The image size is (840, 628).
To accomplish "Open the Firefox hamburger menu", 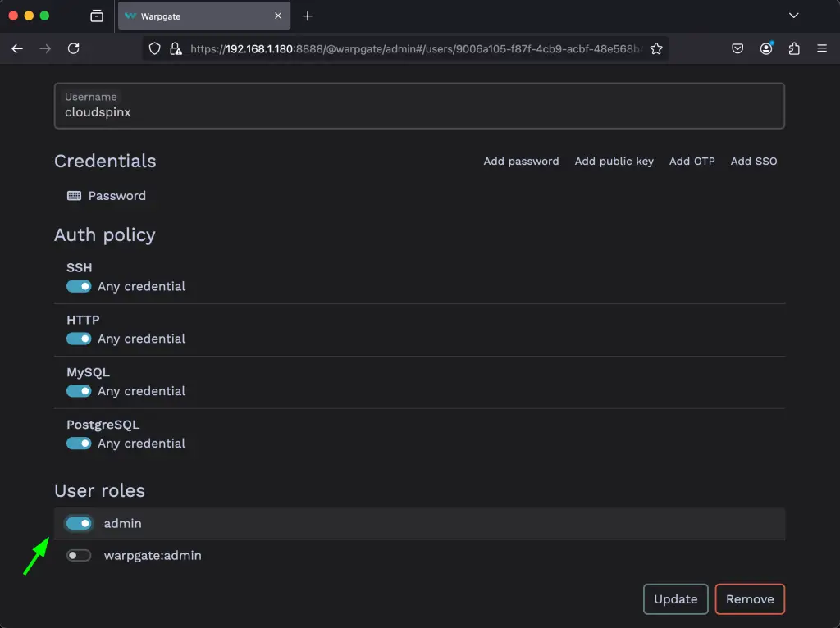I will 821,48.
